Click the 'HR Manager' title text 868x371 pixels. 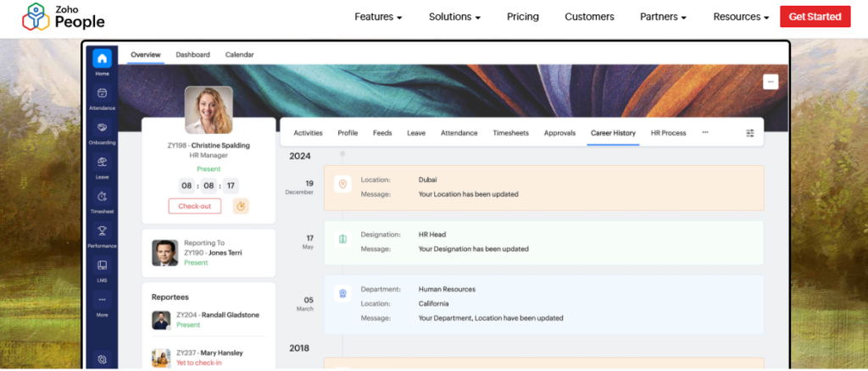209,155
